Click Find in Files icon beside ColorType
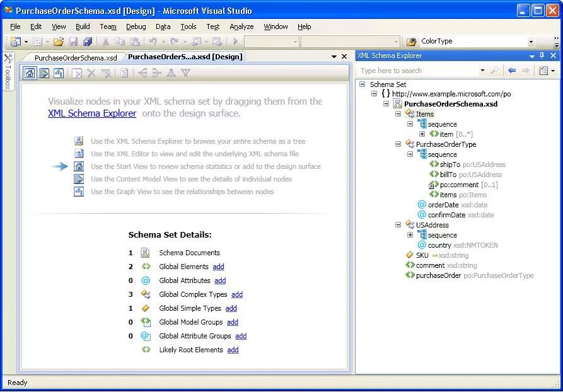The height and width of the screenshot is (392, 563). tap(411, 42)
